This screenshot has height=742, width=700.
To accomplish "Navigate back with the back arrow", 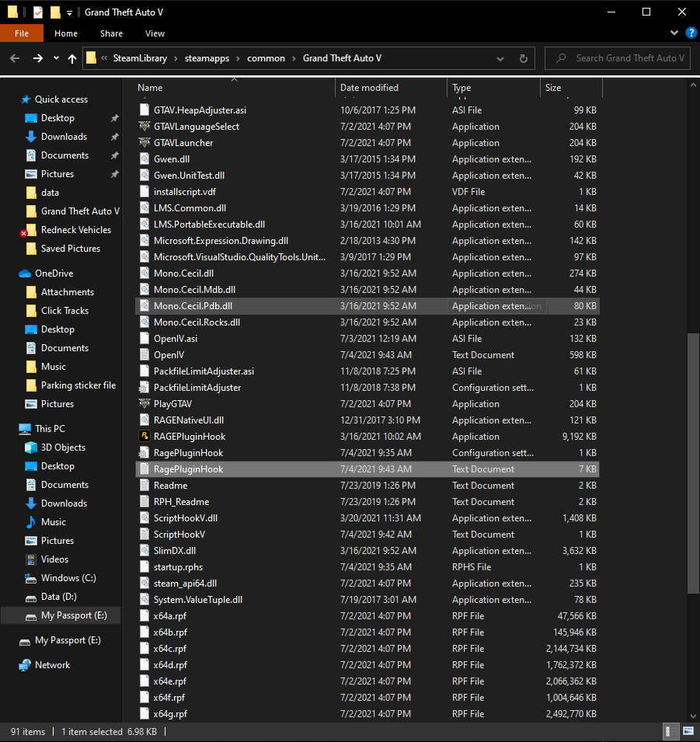I will 15,59.
